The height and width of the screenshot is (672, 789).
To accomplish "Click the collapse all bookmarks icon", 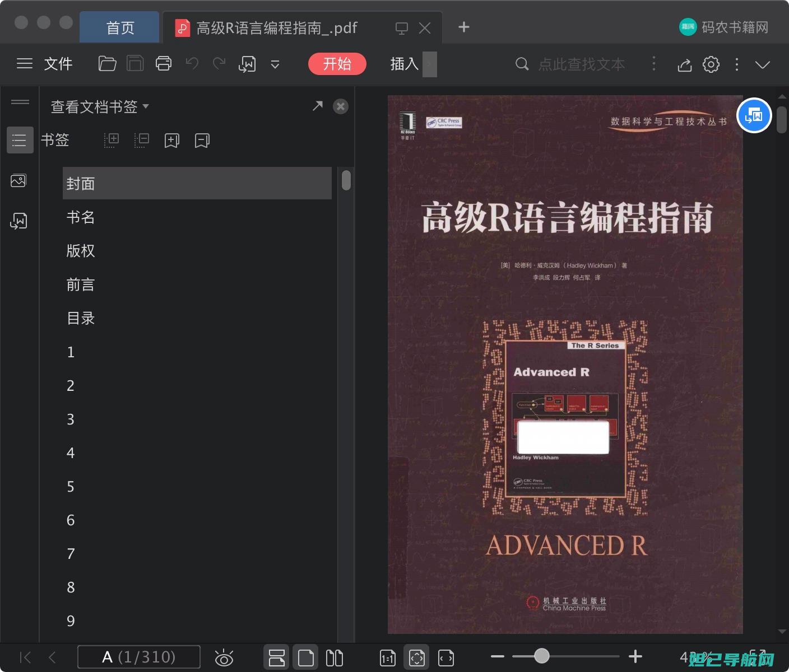I will pos(142,140).
